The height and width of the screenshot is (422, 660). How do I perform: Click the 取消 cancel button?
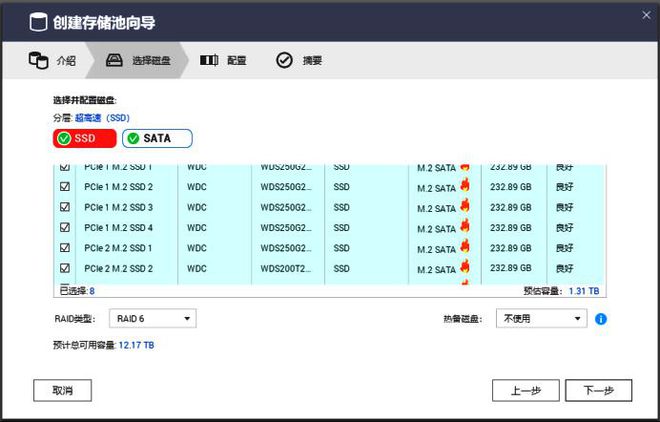tap(62, 390)
